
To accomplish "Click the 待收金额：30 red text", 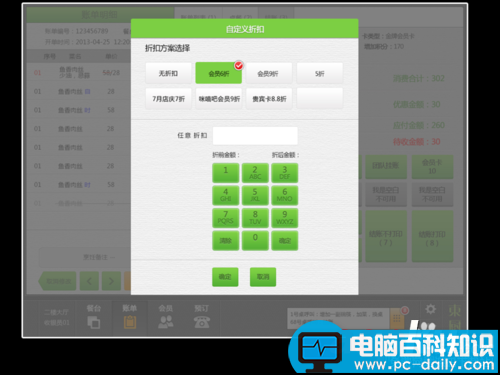I will (417, 142).
